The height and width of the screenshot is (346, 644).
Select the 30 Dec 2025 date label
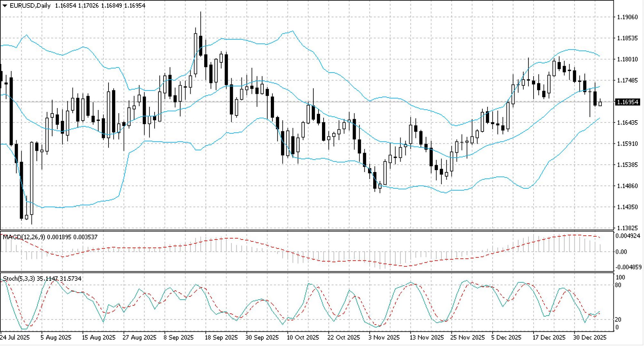coord(590,337)
